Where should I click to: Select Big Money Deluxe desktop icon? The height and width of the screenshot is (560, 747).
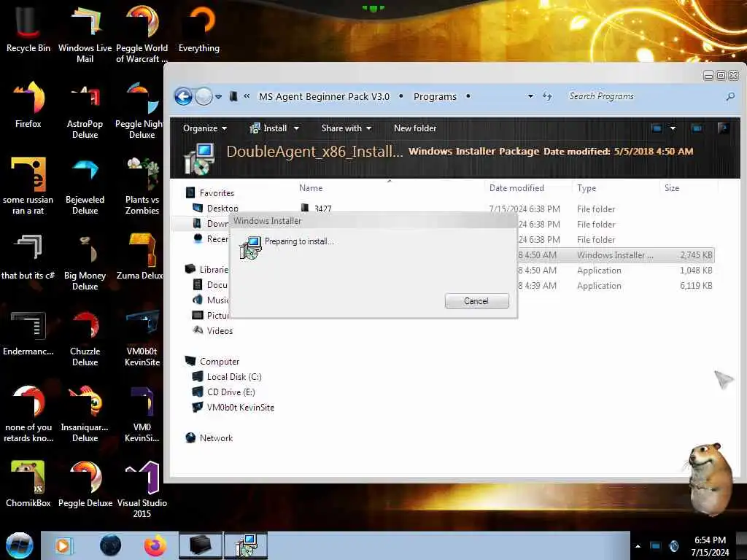pyautogui.click(x=85, y=262)
